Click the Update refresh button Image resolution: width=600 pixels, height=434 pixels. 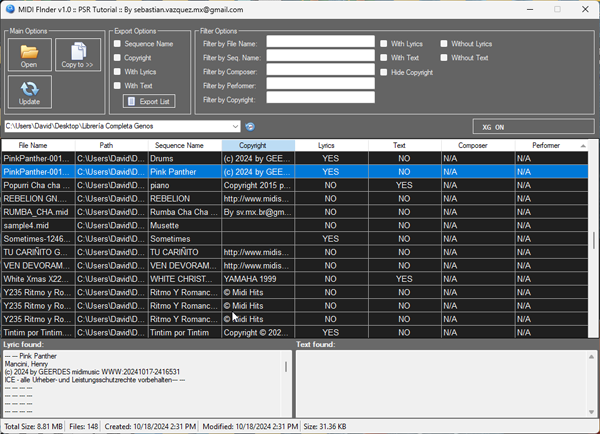click(29, 92)
